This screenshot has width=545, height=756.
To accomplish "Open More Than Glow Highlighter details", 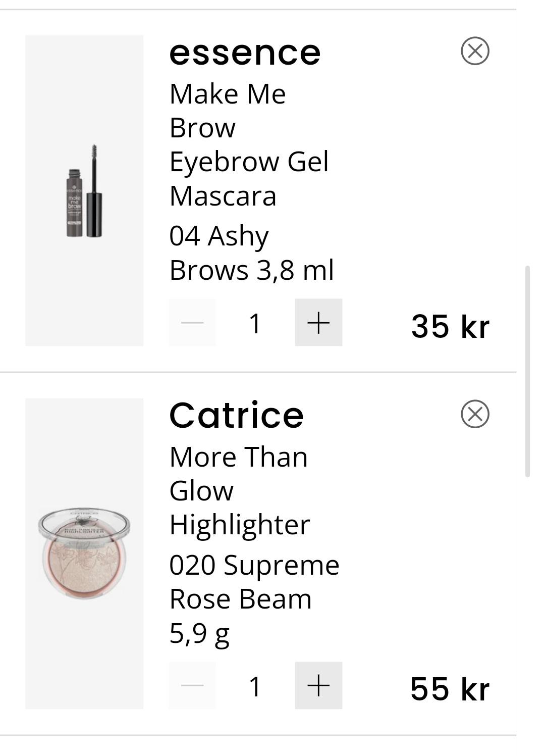I will [x=239, y=490].
